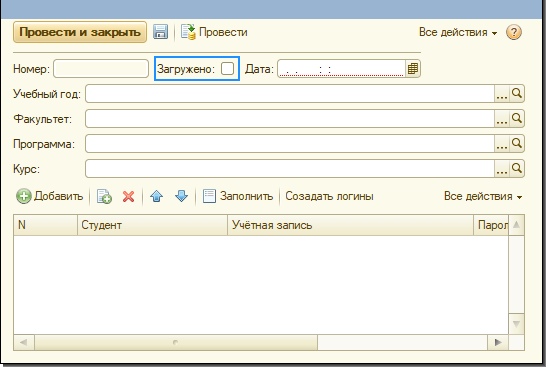Open the Курс magnifier icon

pyautogui.click(x=517, y=169)
